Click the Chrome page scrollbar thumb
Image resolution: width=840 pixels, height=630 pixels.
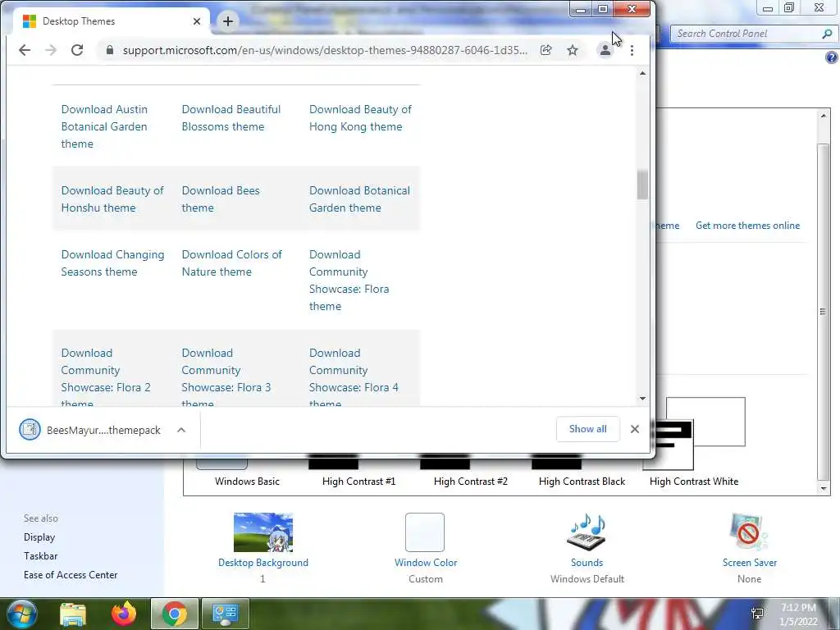[x=642, y=185]
